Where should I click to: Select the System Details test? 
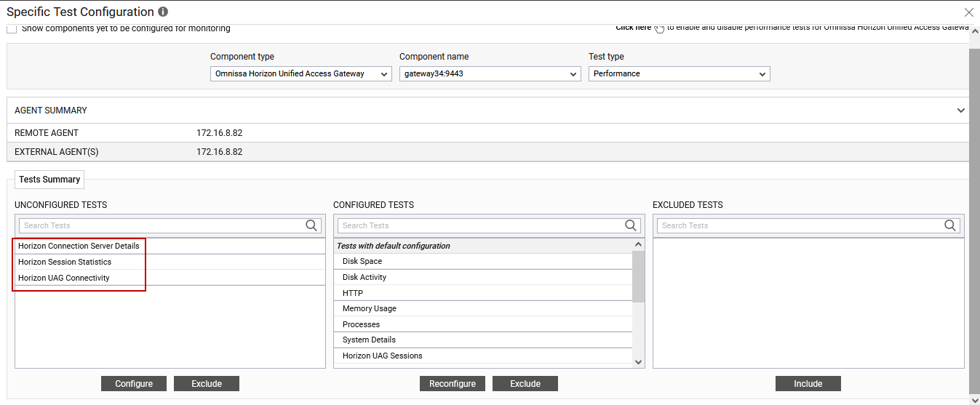click(484, 340)
